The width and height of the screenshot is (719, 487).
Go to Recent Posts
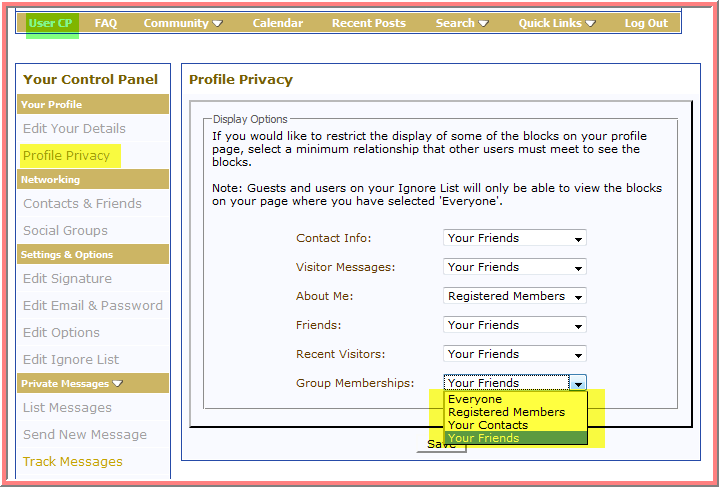pyautogui.click(x=368, y=23)
